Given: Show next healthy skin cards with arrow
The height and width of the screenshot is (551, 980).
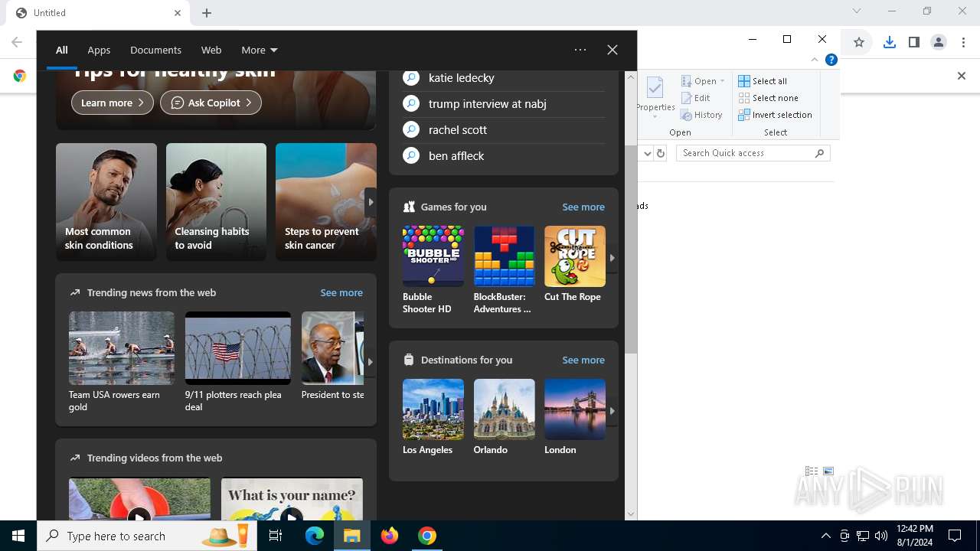Looking at the screenshot, I should tap(371, 202).
